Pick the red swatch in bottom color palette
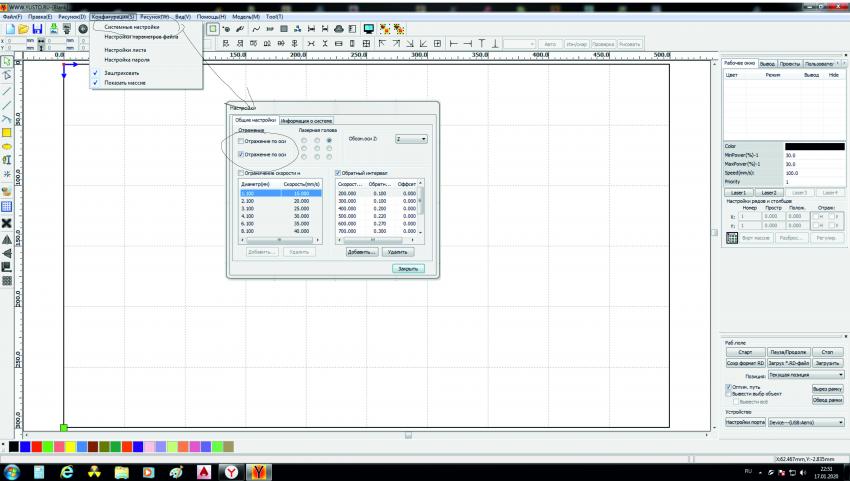The image size is (850, 481). click(x=37, y=444)
